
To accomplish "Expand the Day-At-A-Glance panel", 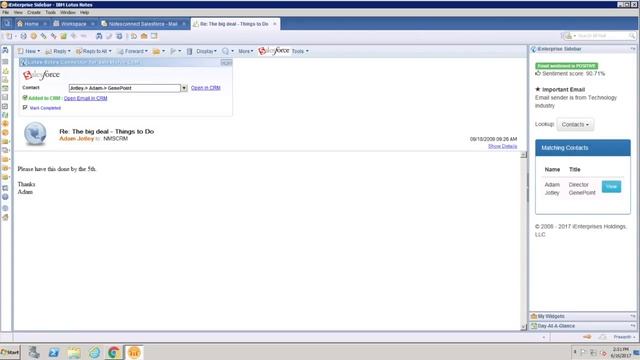I will point(583,326).
